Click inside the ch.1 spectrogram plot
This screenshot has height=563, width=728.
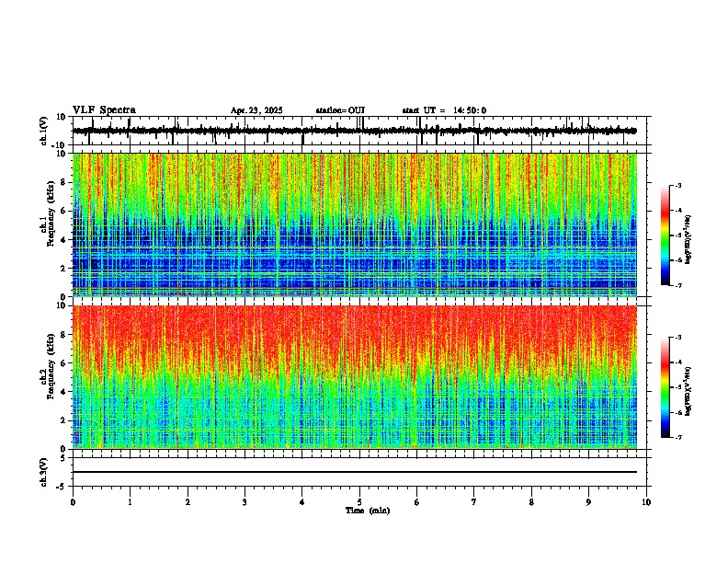click(355, 224)
